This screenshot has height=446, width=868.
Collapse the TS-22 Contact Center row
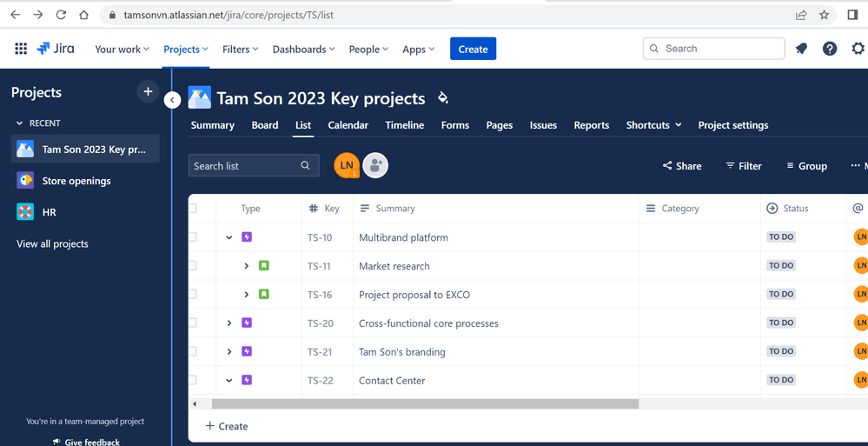pyautogui.click(x=229, y=380)
